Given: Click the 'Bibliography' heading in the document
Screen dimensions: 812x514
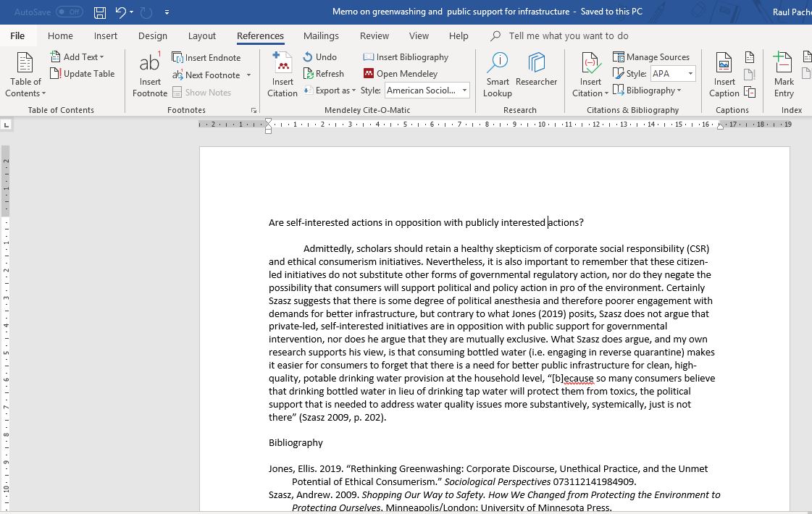Looking at the screenshot, I should [x=296, y=442].
